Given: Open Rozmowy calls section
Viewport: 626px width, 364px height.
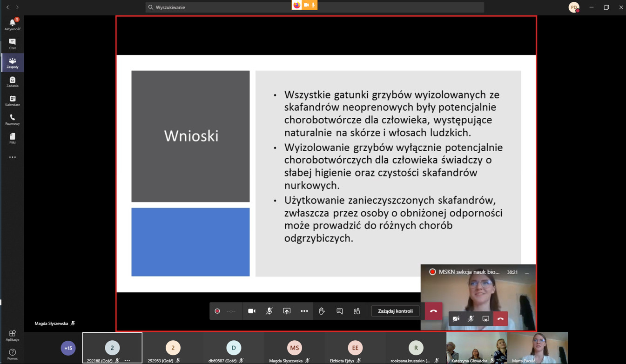Looking at the screenshot, I should point(12,120).
